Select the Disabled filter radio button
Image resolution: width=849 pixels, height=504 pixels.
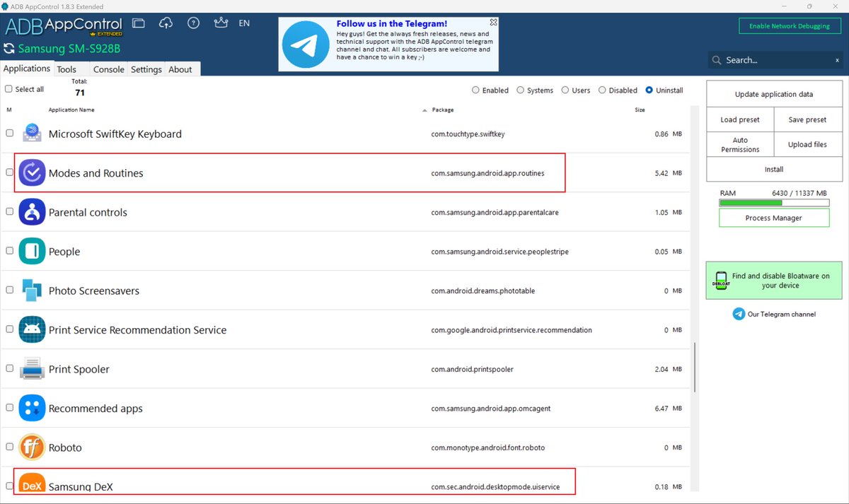tap(602, 90)
